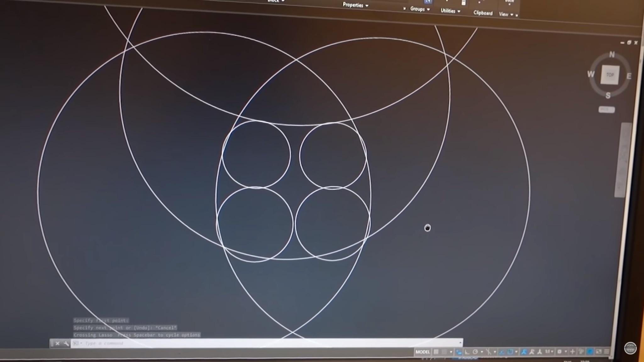Click annotation scale icon beside 1:1

[x=540, y=352]
